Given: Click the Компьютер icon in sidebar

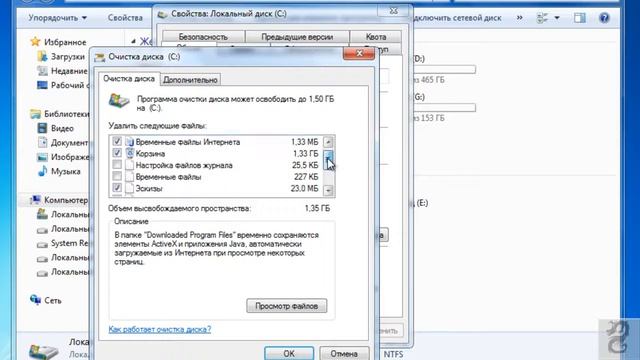Looking at the screenshot, I should click(36, 200).
